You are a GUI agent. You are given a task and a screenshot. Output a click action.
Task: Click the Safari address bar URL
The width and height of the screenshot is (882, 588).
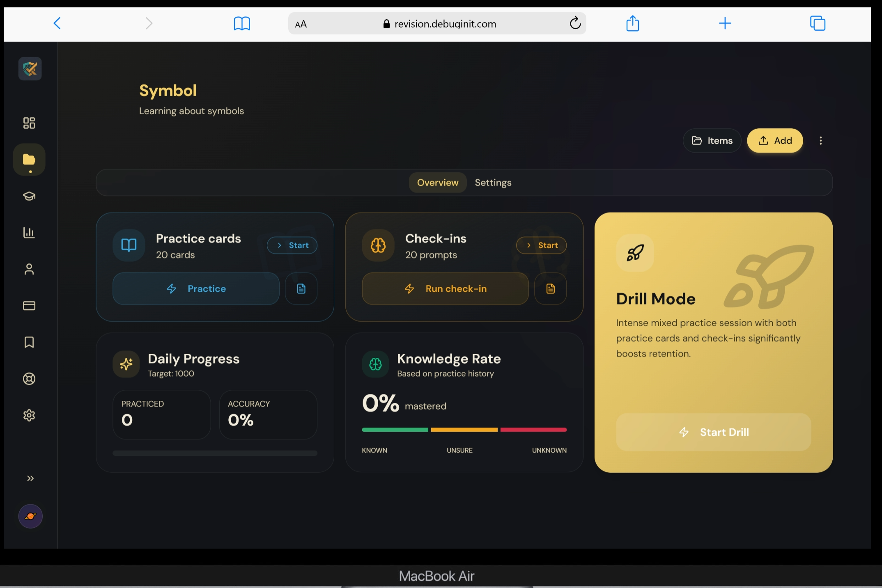point(445,24)
